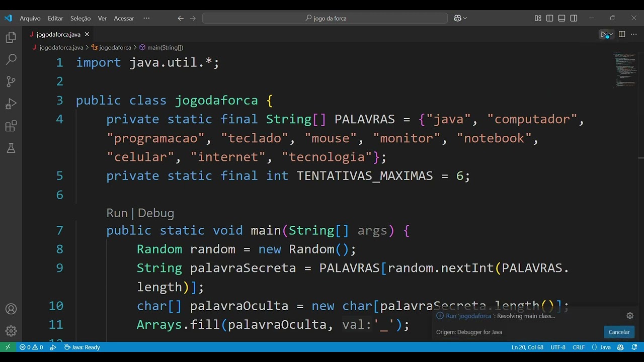Select the jogodaforca.java editor tab
The image size is (644, 362).
[59, 34]
